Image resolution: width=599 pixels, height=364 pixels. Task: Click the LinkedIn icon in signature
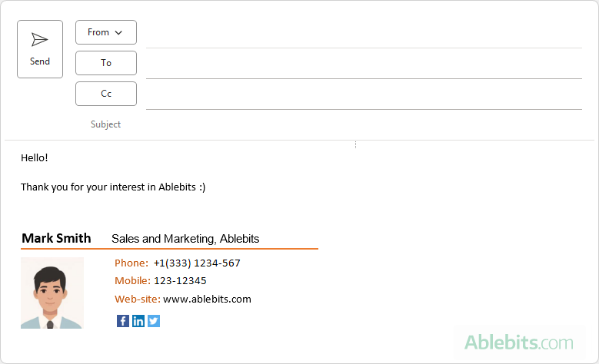(x=138, y=321)
